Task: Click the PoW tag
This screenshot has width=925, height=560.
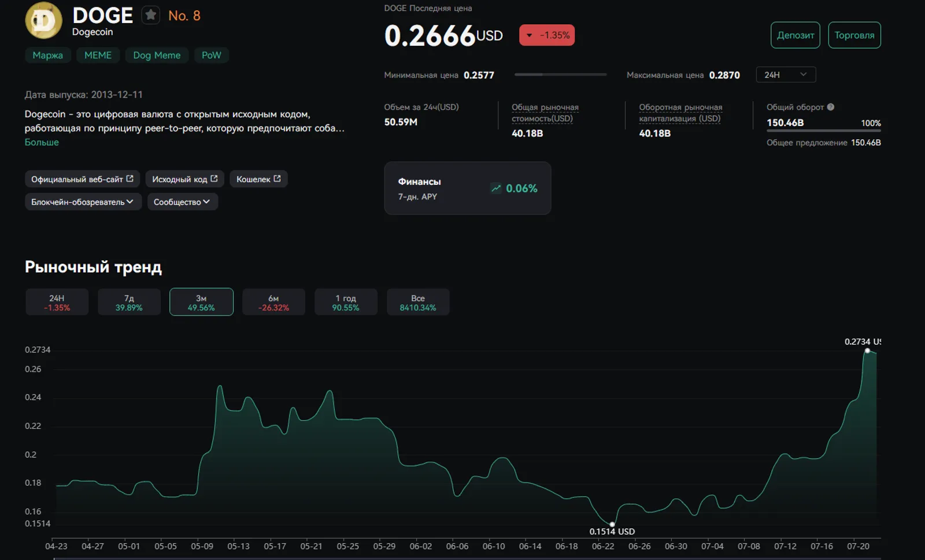Action: pos(212,55)
